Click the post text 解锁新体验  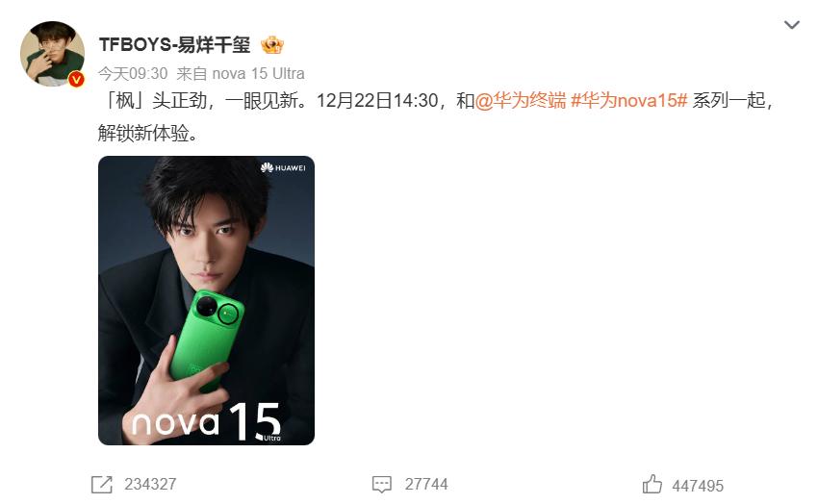pos(148,134)
